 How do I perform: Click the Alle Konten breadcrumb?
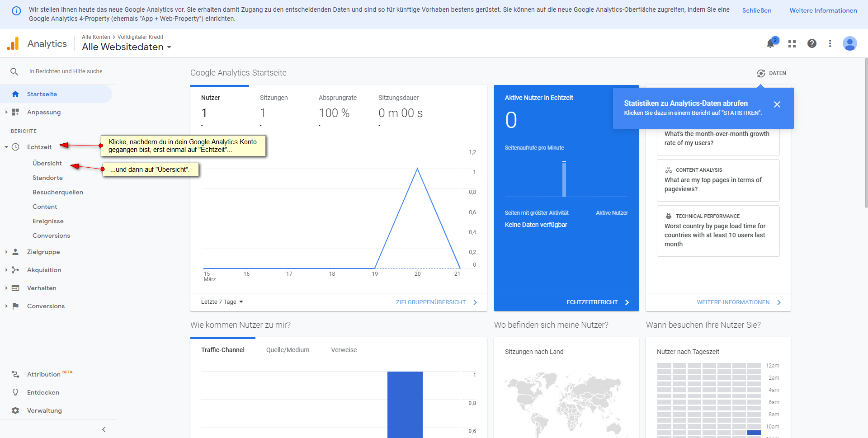(x=96, y=37)
